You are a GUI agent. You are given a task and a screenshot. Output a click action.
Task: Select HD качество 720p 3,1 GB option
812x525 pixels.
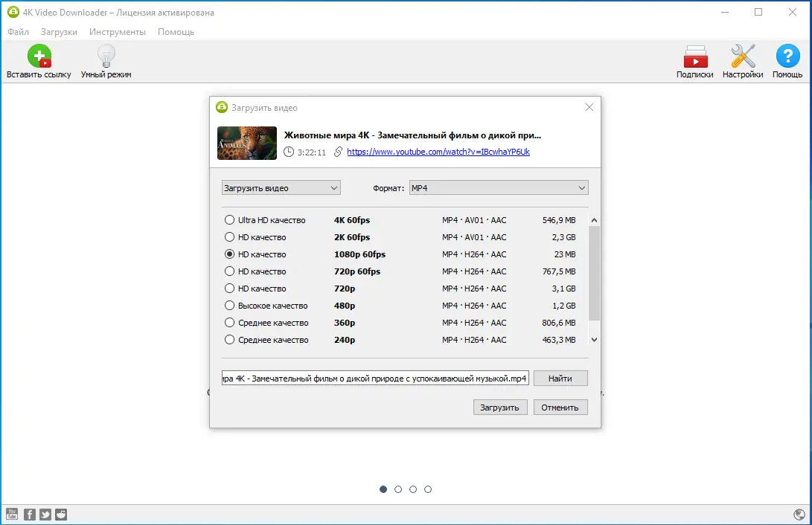[229, 288]
